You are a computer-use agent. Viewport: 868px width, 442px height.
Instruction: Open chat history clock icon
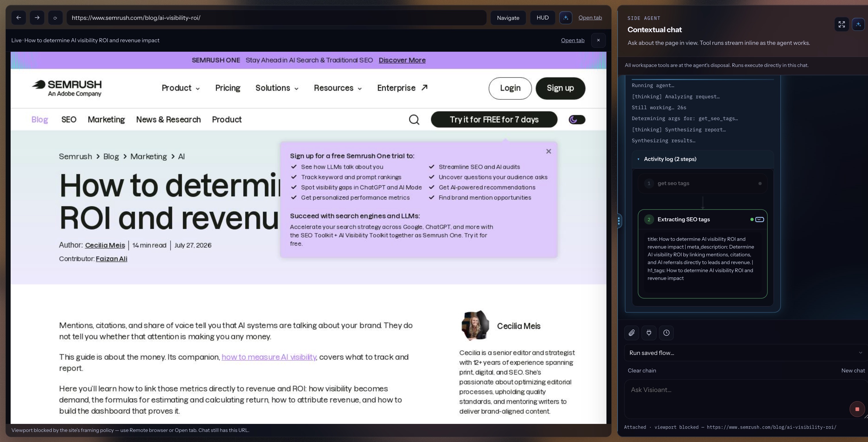pyautogui.click(x=666, y=333)
